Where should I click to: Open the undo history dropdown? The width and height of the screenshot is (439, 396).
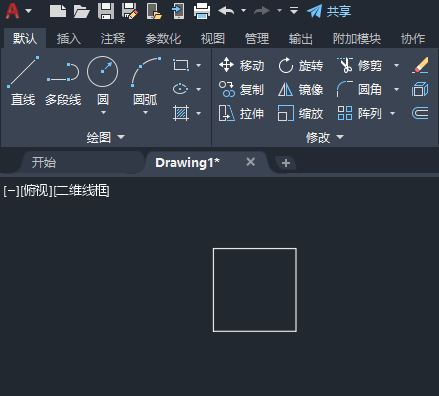244,11
